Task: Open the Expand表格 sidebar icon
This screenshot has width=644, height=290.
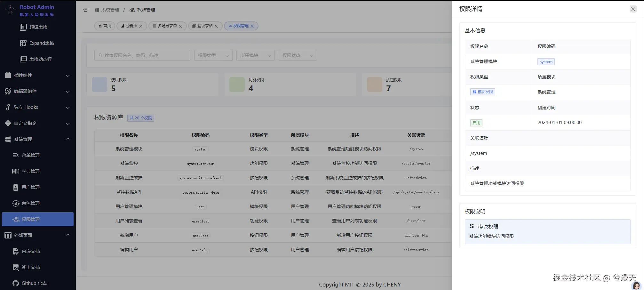Action: [23, 43]
